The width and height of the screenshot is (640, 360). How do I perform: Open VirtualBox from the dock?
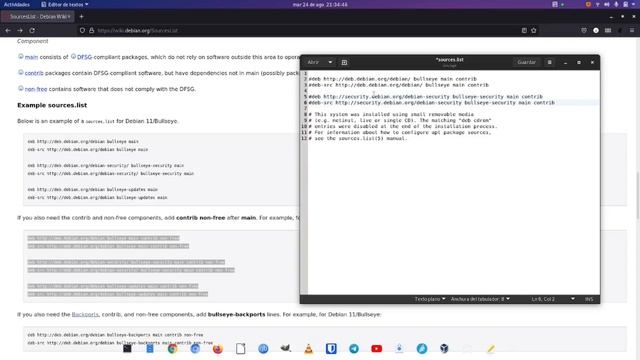tap(444, 349)
